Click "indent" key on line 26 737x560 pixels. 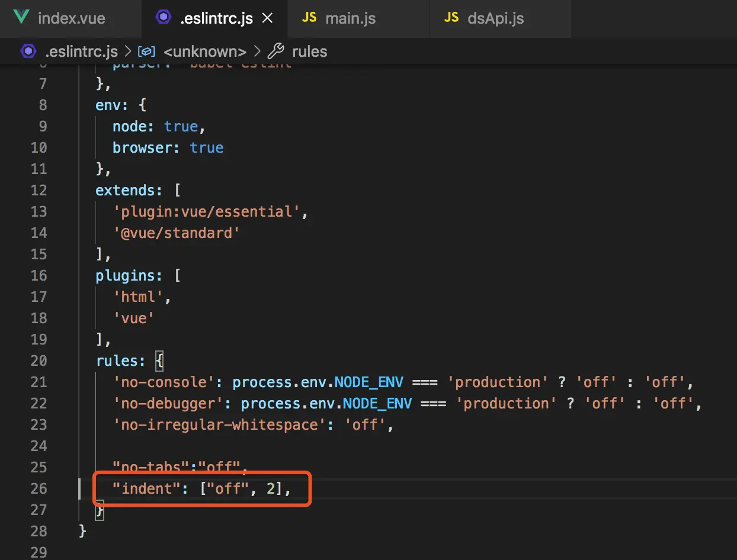146,488
